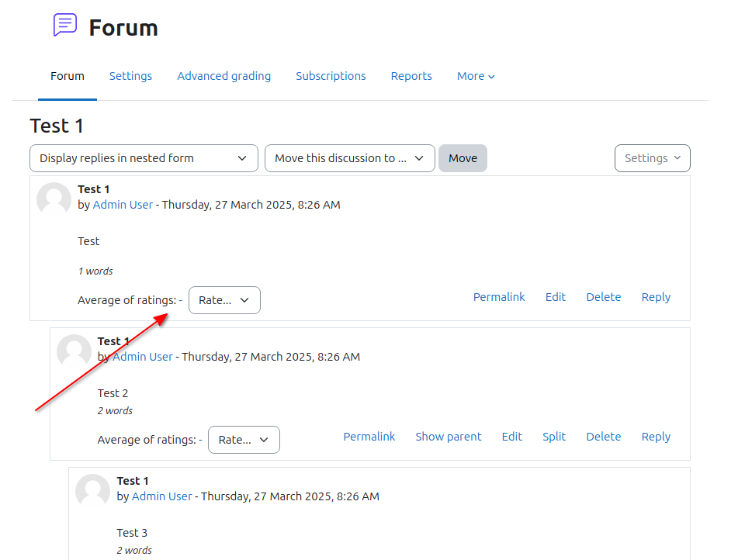Click Split on the Test 2 reply

click(x=554, y=437)
